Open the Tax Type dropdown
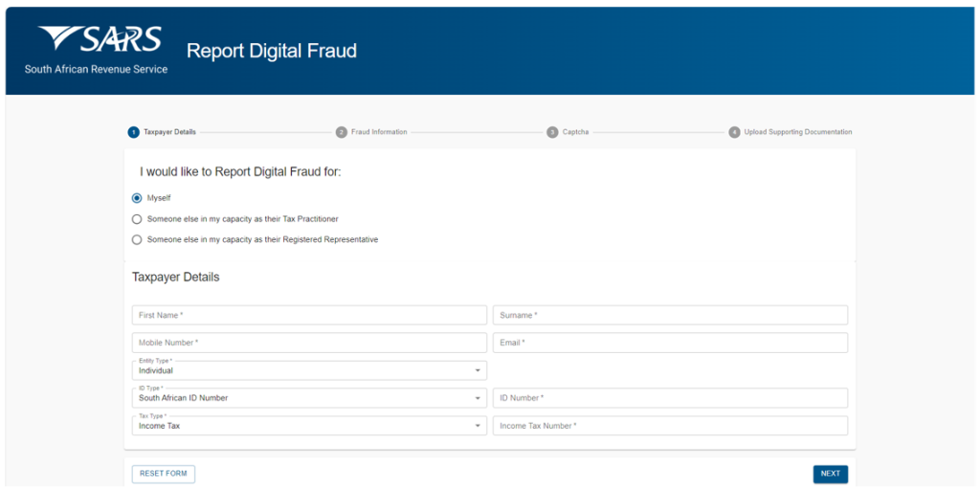Viewport: 980px width, 489px height. click(x=309, y=426)
